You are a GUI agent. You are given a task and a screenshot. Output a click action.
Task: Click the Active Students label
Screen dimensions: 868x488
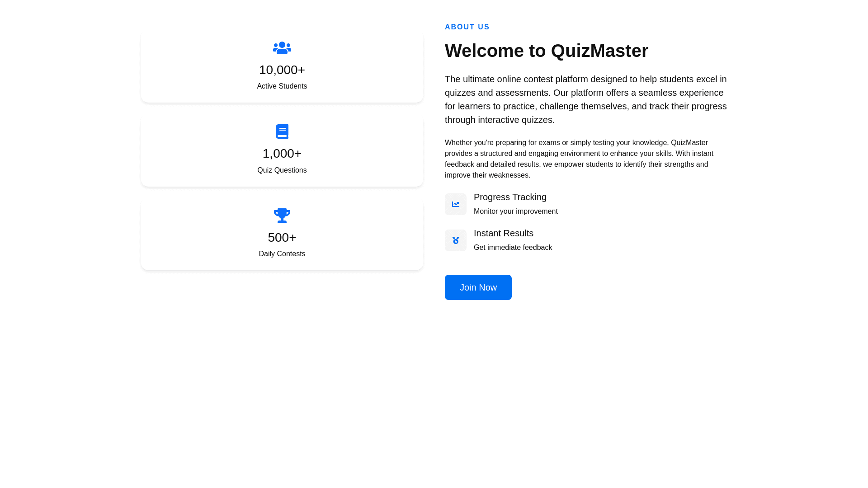tap(282, 86)
